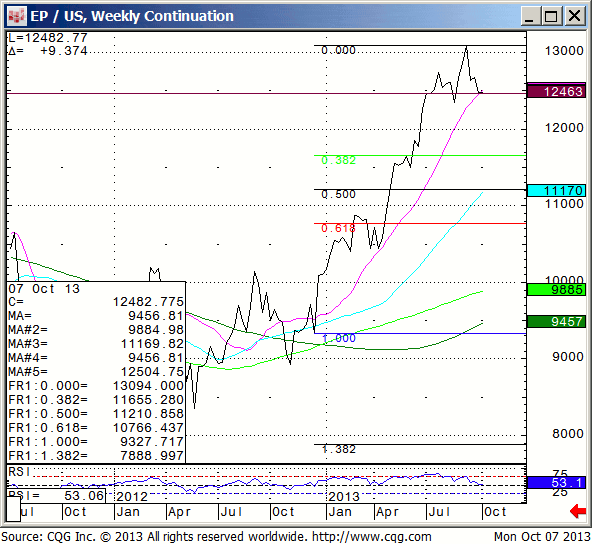Viewport: 592px width, 544px height.
Task: Minimize the EP / US chart window
Action: click(530, 16)
